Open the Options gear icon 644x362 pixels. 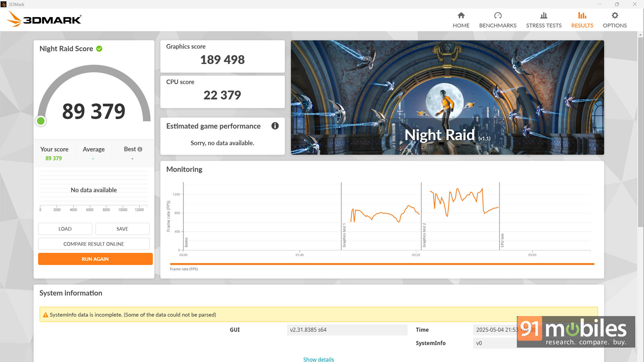[x=615, y=15]
